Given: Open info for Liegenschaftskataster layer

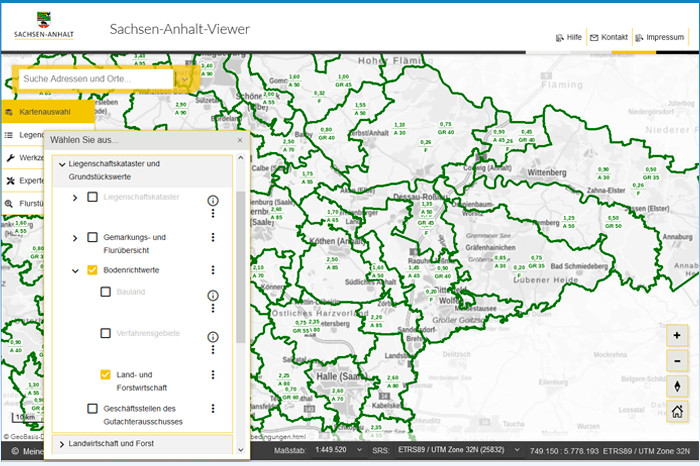Looking at the screenshot, I should 213,201.
